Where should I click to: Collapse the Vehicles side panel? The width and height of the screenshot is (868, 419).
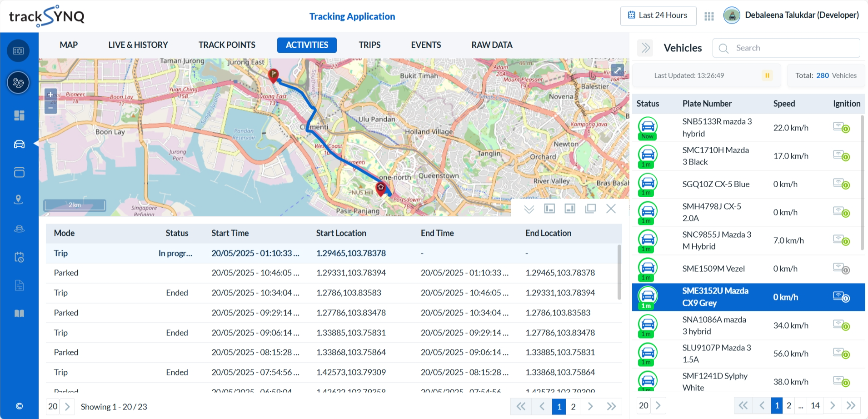pyautogui.click(x=645, y=48)
